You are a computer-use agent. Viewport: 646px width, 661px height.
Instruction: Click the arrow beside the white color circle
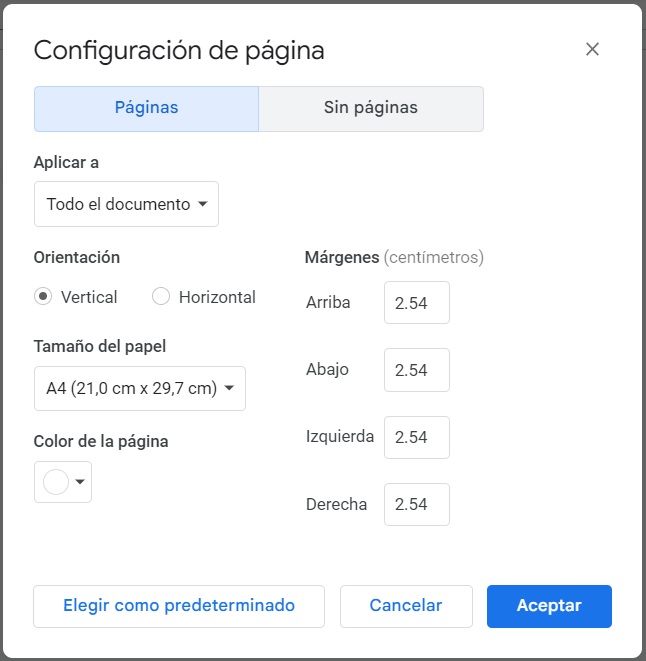pos(80,482)
